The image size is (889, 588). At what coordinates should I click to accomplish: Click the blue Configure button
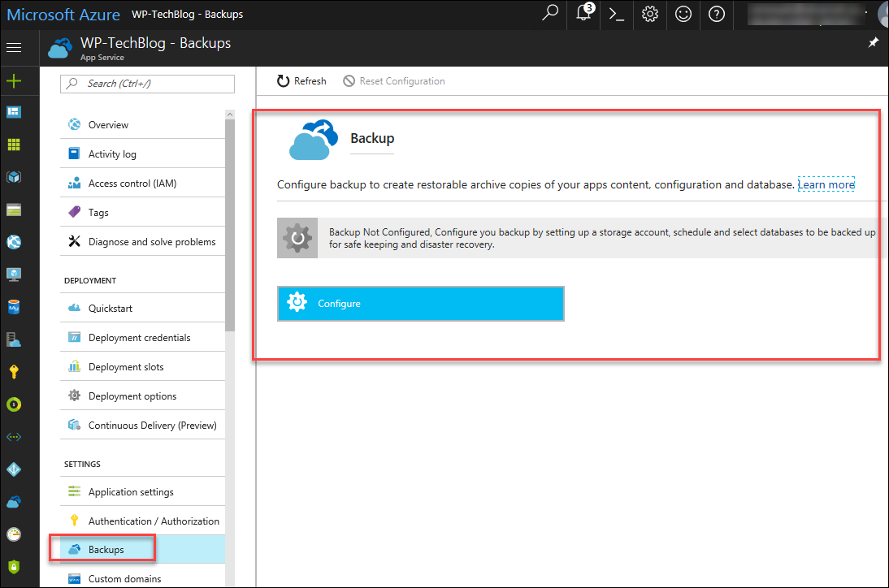pyautogui.click(x=421, y=304)
